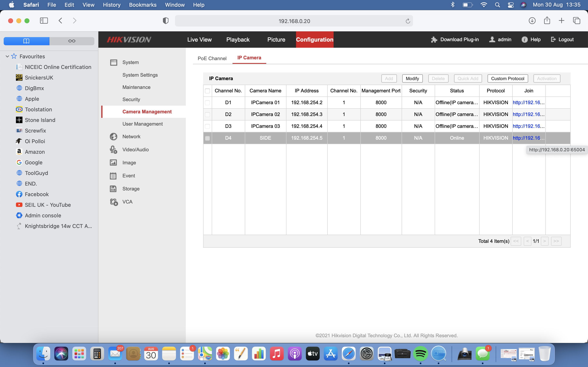Open the Storage settings section
This screenshot has width=588, height=367.
pos(131,189)
